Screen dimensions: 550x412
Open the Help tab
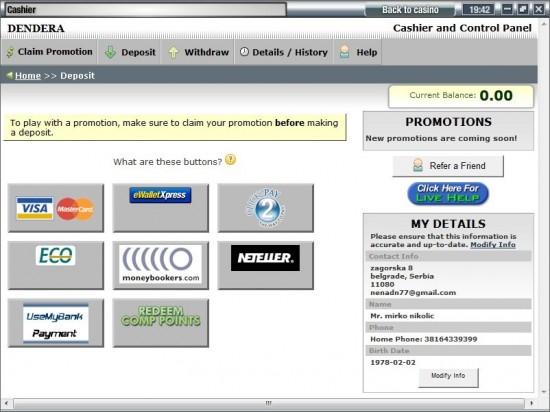coord(358,52)
